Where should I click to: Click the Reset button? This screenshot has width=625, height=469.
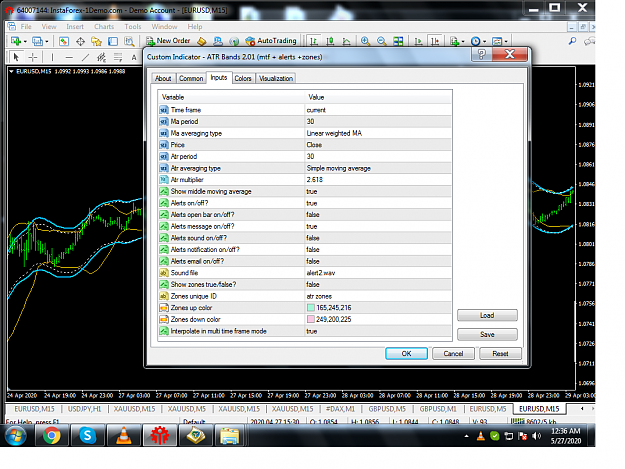tap(501, 353)
